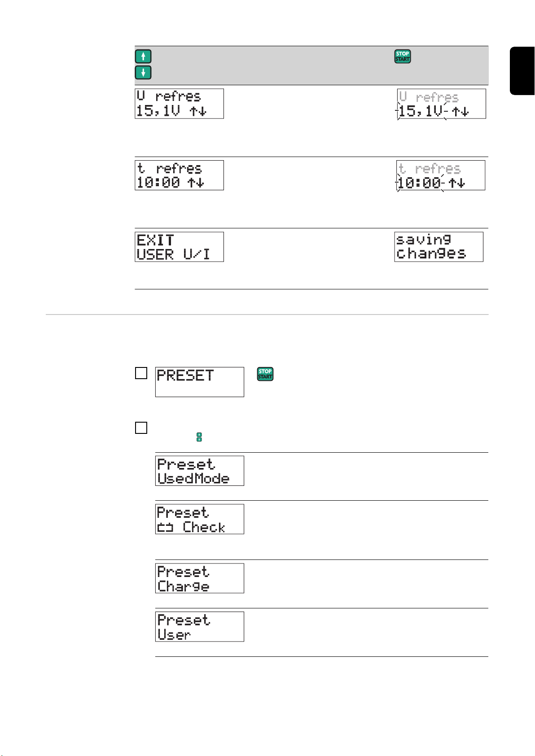Image resolution: width=535 pixels, height=756 pixels.
Task: Click the green down arrow key icon
Action: (143, 72)
